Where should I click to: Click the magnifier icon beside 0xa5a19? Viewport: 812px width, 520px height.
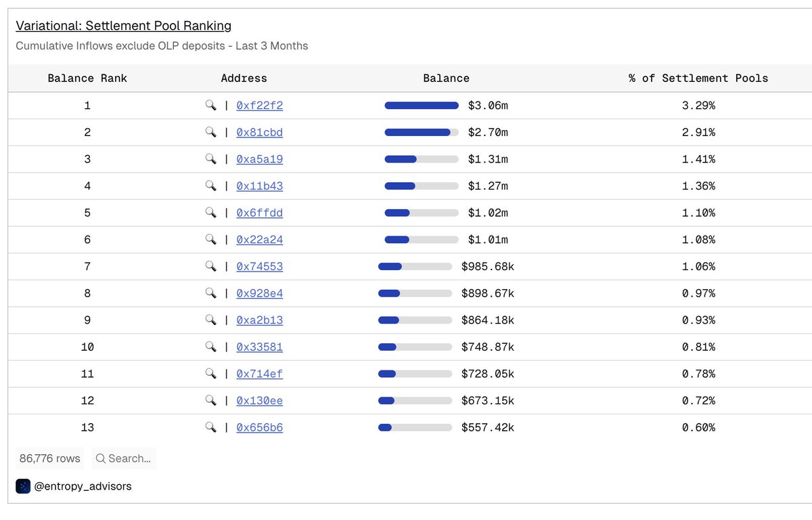(x=210, y=159)
